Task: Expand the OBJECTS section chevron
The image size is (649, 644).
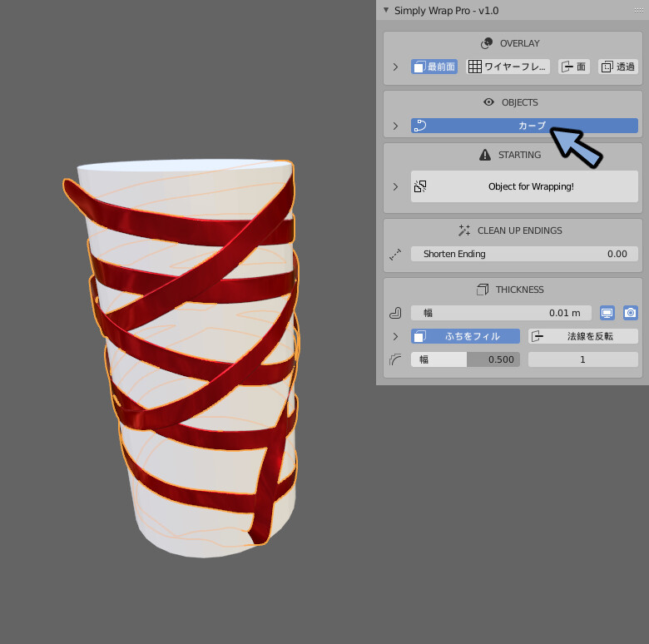Action: [x=395, y=126]
